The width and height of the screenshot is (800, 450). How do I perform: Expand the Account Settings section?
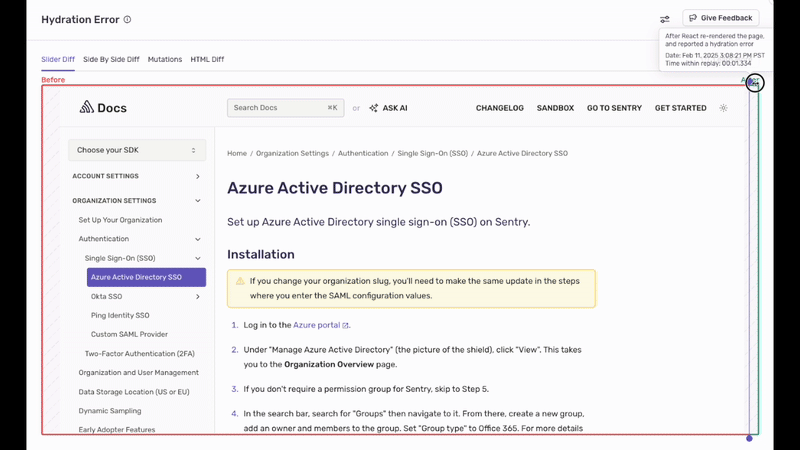point(197,176)
